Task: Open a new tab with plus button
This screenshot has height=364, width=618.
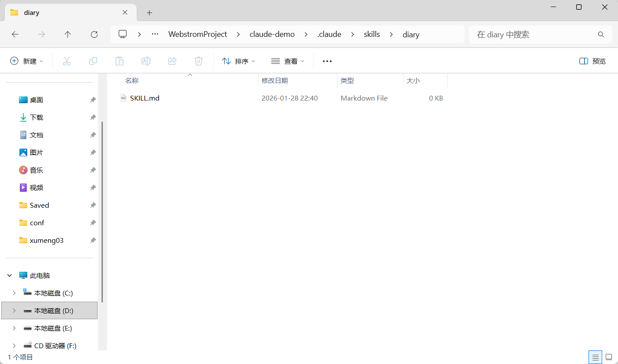Action: click(x=149, y=13)
